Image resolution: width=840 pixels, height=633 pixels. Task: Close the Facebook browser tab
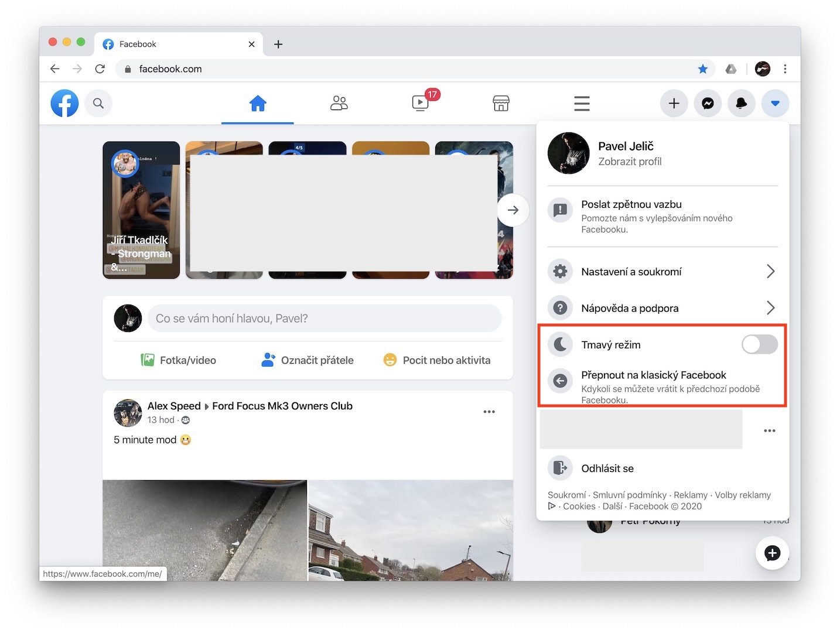251,44
